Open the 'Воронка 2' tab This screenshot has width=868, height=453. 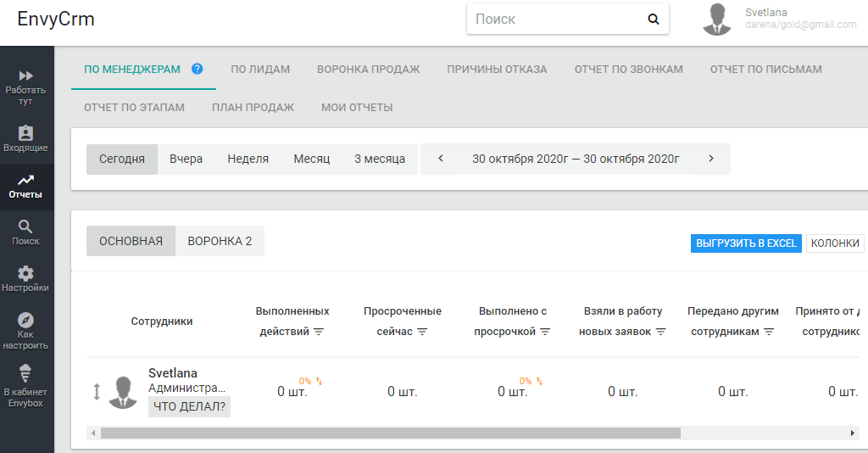click(x=220, y=241)
